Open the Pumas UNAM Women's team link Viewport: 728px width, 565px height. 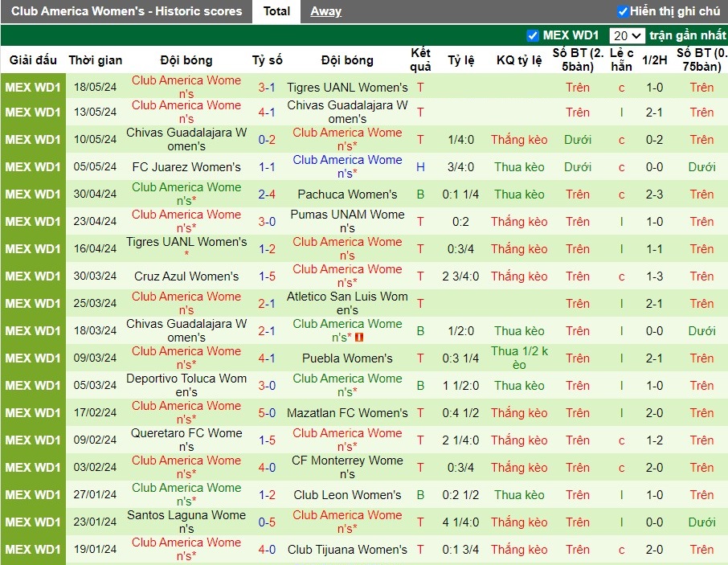click(347, 221)
